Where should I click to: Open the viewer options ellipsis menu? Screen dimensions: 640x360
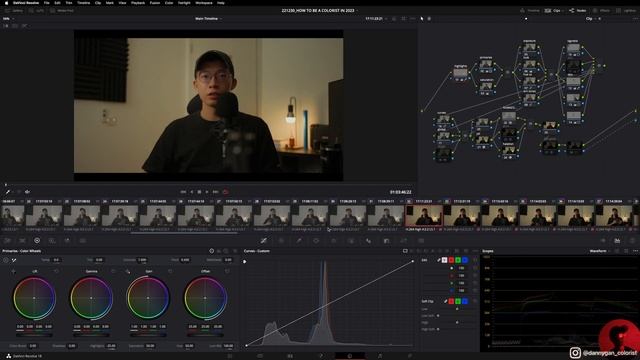click(x=413, y=18)
